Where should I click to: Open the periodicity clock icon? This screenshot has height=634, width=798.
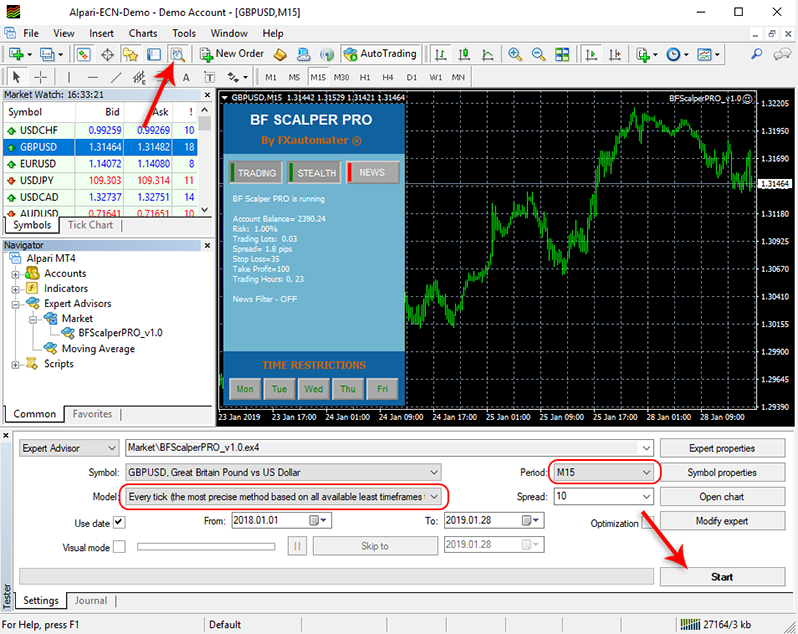[677, 54]
